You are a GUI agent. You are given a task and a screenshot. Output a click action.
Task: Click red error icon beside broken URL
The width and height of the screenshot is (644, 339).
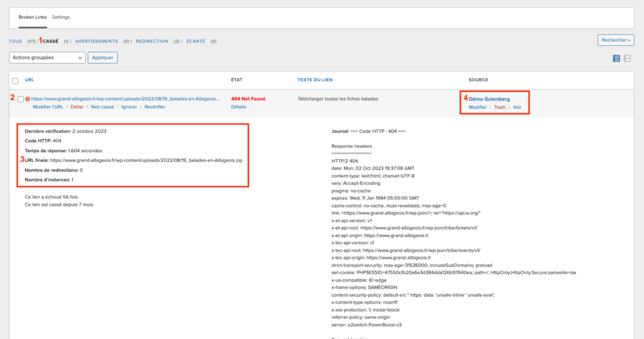pyautogui.click(x=28, y=99)
